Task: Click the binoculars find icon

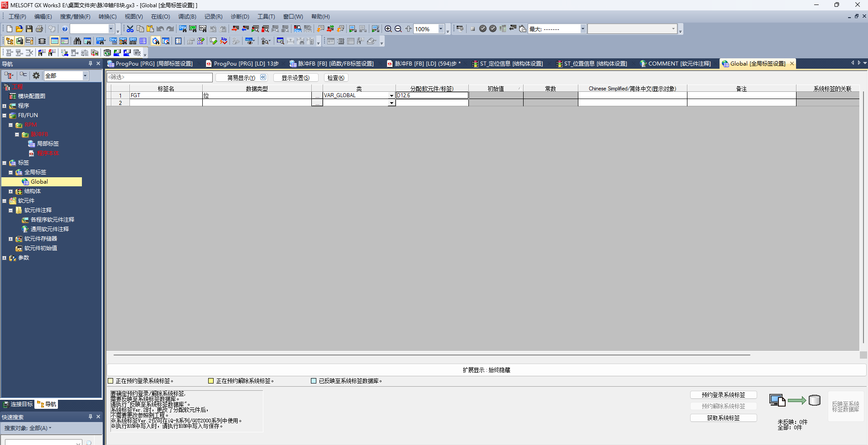Action: pyautogui.click(x=77, y=41)
